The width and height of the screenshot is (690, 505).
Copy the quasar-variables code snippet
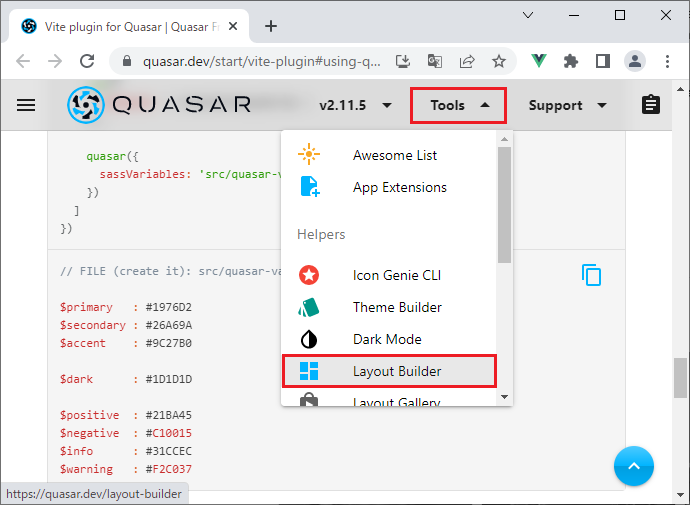click(x=591, y=275)
